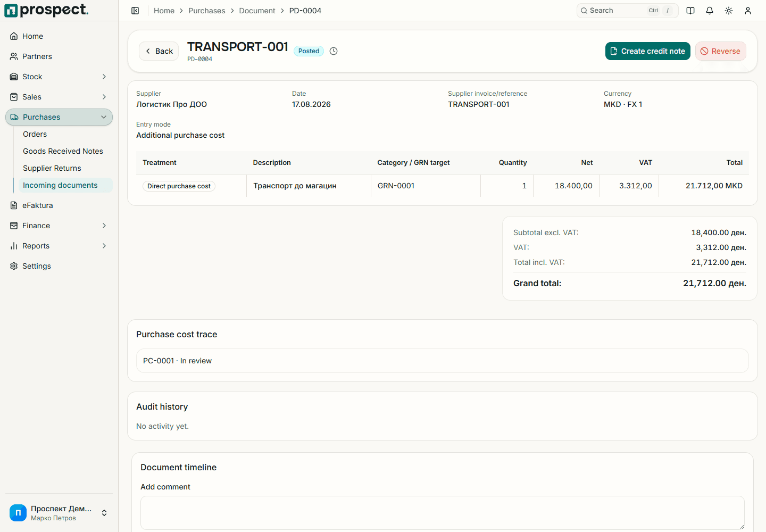Click net value 18.400,00

click(573, 186)
